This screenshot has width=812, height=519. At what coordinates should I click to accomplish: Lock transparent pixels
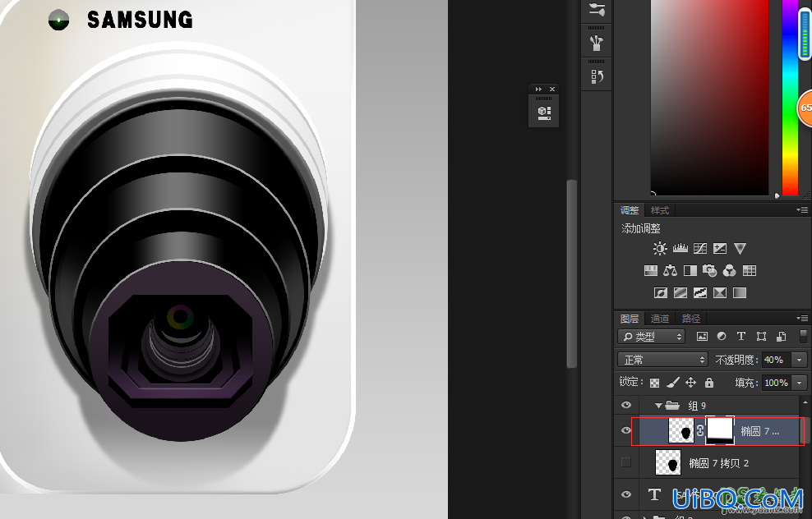coord(654,383)
